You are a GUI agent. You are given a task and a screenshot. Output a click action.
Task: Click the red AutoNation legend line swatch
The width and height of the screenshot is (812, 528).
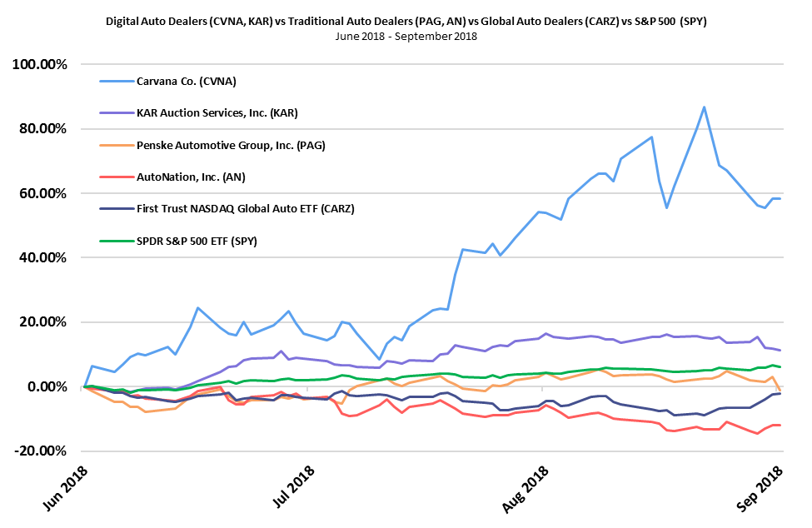117,177
